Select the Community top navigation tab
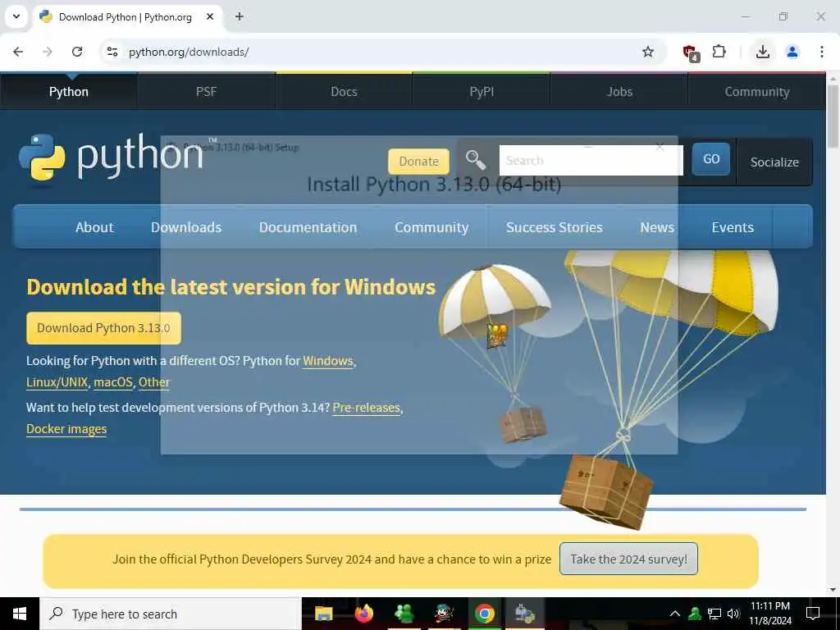This screenshot has height=630, width=840. [x=757, y=92]
